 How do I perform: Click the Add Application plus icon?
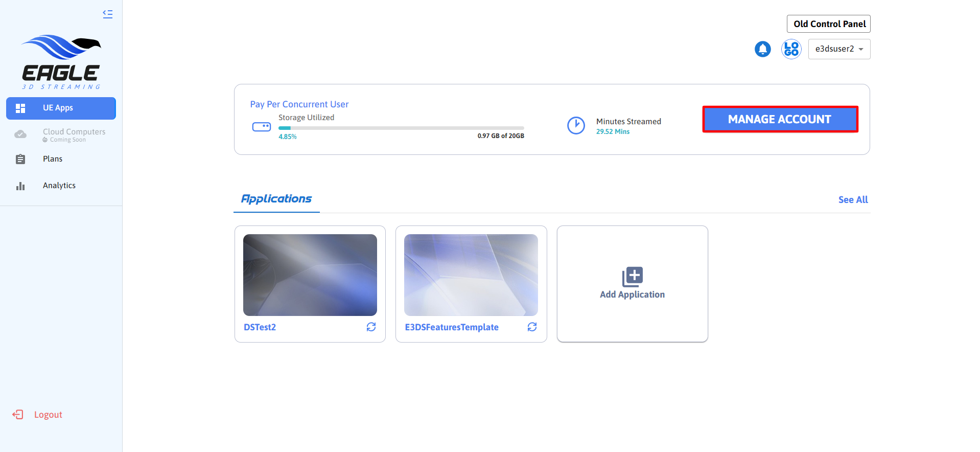(x=632, y=277)
